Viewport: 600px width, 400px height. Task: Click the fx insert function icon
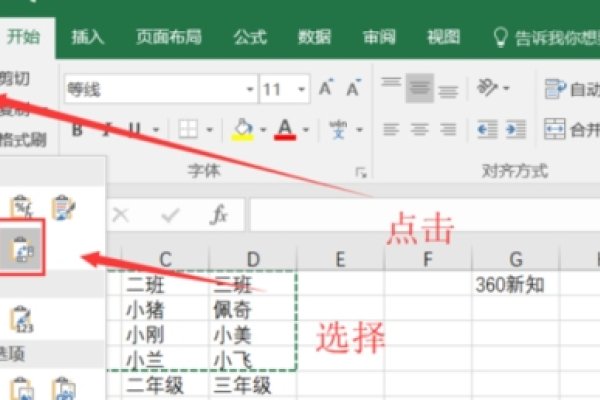tap(219, 214)
